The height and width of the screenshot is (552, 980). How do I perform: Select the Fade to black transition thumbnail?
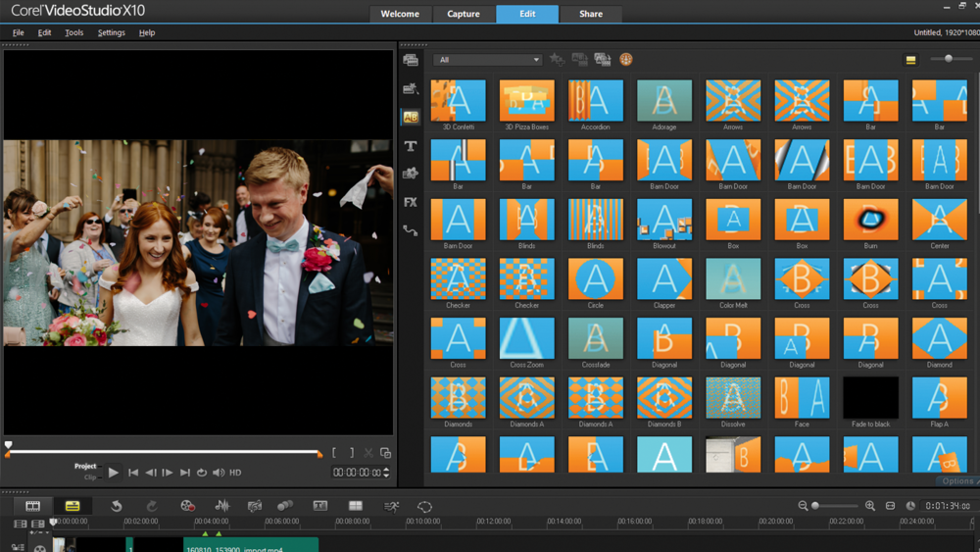[x=870, y=398]
